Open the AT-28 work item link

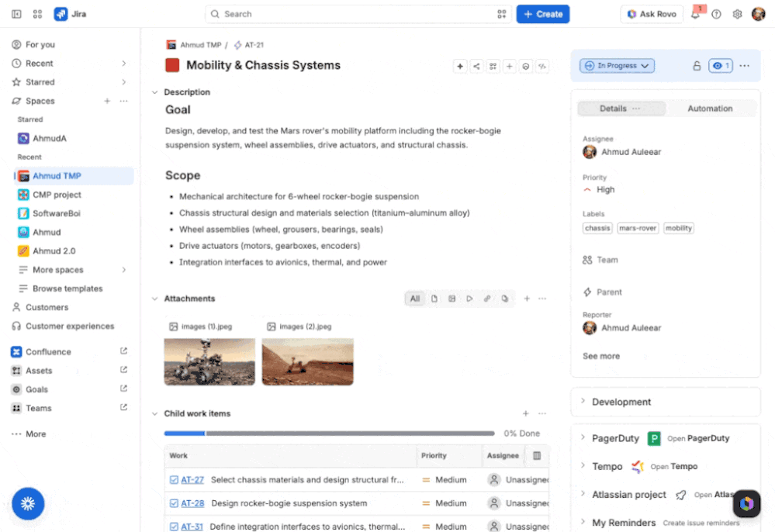[192, 503]
